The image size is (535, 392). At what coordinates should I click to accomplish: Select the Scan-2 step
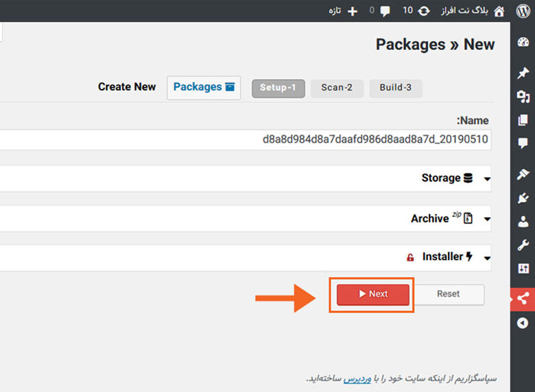337,88
